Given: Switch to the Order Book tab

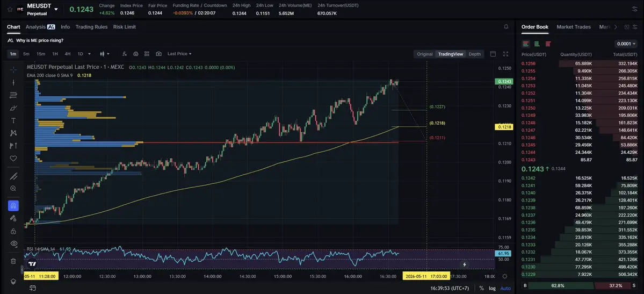Looking at the screenshot, I should coord(535,27).
